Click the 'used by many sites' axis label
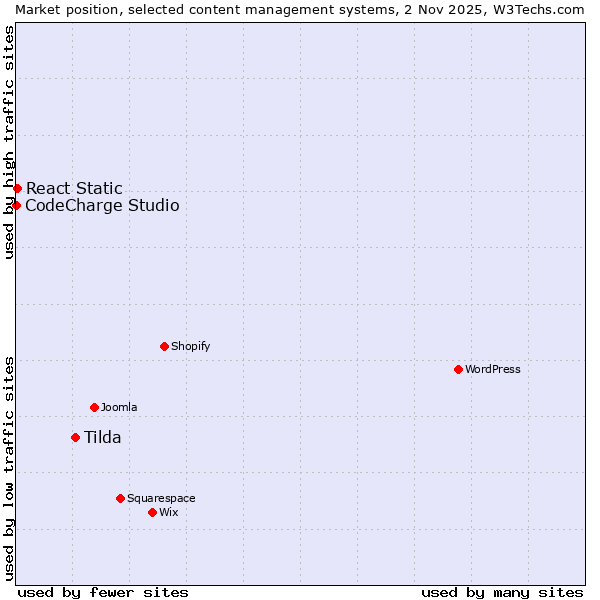The height and width of the screenshot is (600, 600). point(502,592)
